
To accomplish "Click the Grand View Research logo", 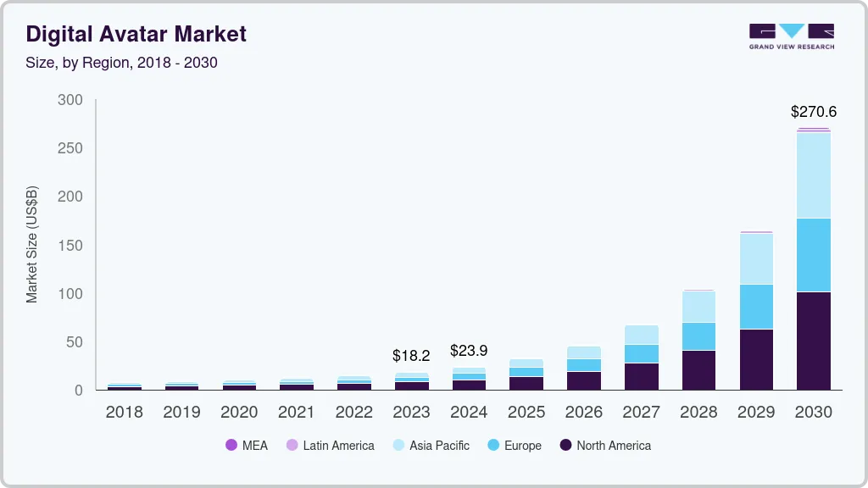I will click(x=790, y=37).
